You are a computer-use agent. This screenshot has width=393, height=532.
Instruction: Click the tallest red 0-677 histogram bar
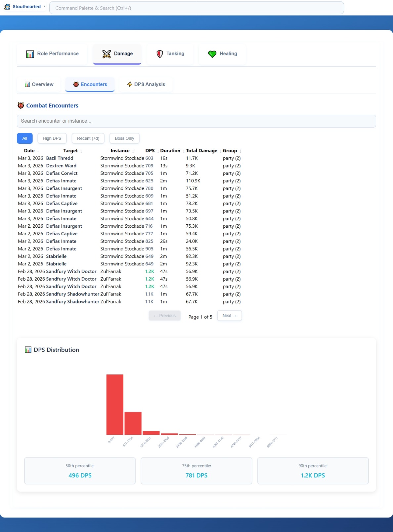(x=115, y=404)
